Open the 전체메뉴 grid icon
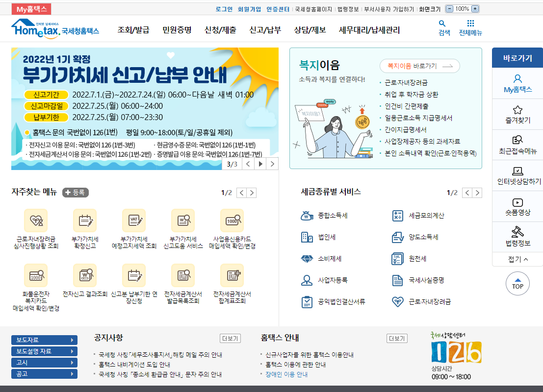This screenshot has height=392, width=543. click(470, 27)
